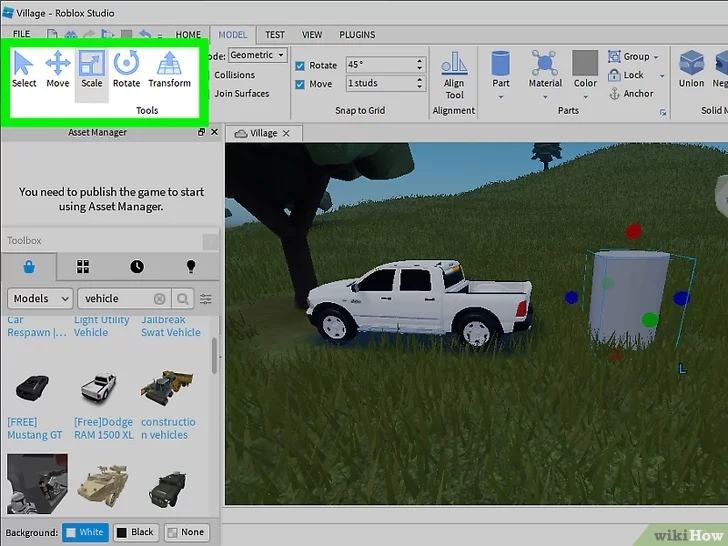Click the Collisions option
728x546 pixels.
pyautogui.click(x=234, y=75)
